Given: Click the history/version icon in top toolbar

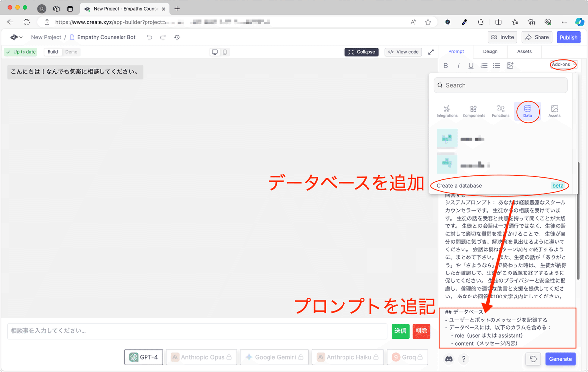Looking at the screenshot, I should coord(177,37).
